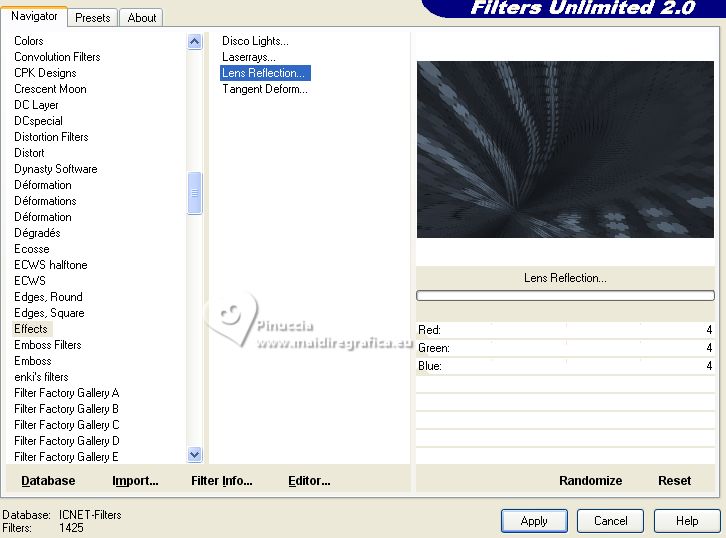Select the ECWS category
726x538 pixels.
click(30, 281)
